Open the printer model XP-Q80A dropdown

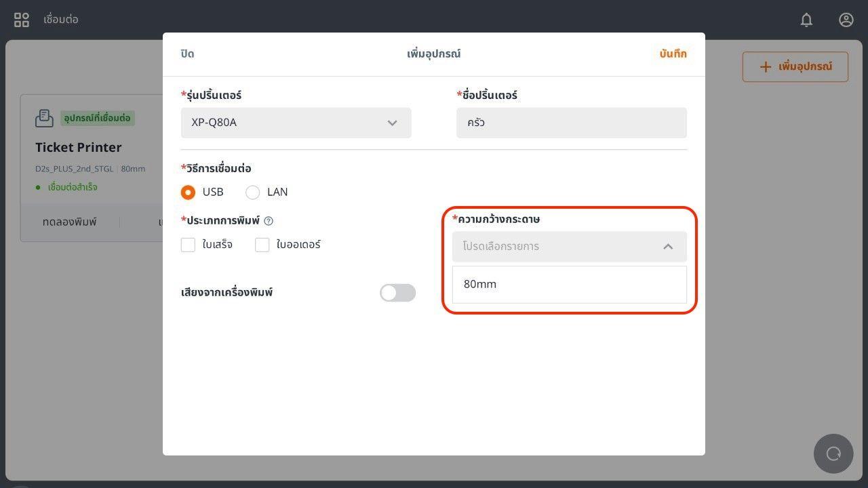click(x=296, y=123)
